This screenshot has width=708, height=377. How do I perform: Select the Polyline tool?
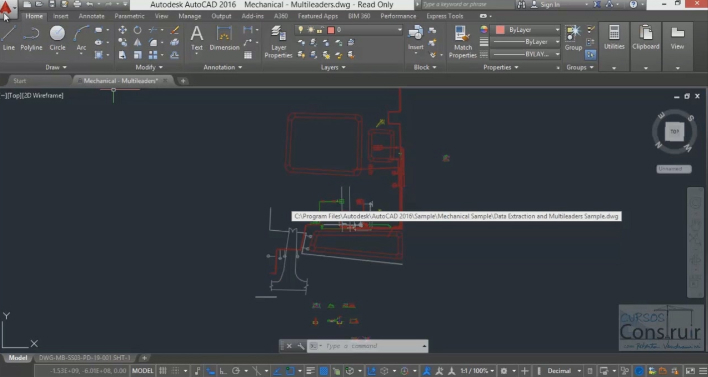click(31, 38)
